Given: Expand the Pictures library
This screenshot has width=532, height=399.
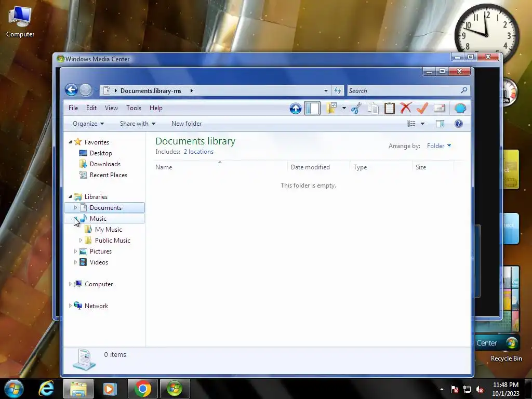Looking at the screenshot, I should coord(75,251).
